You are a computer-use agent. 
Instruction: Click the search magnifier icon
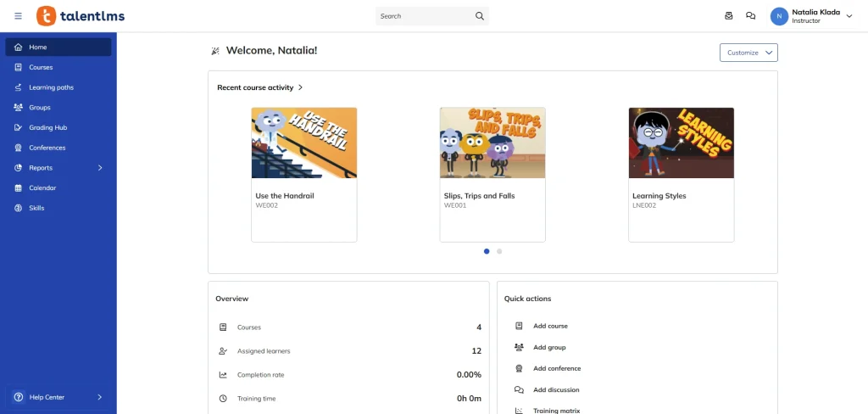coord(479,16)
